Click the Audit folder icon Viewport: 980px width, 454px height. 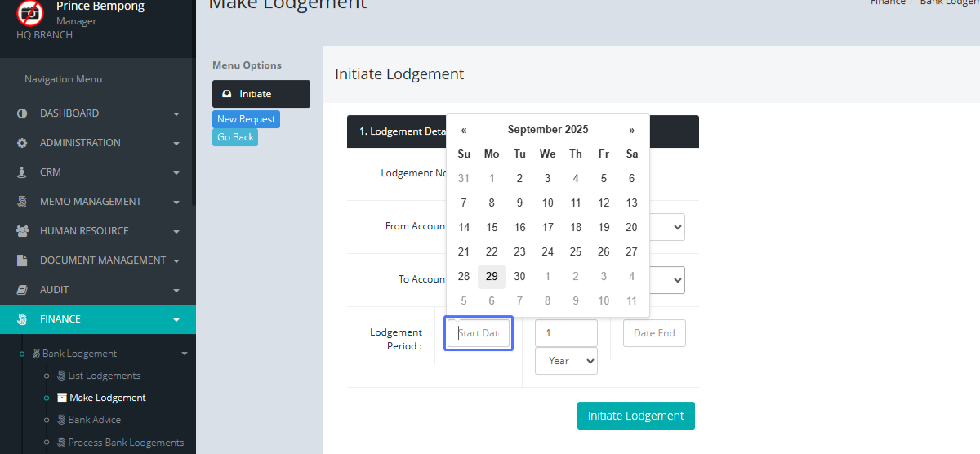pos(22,290)
